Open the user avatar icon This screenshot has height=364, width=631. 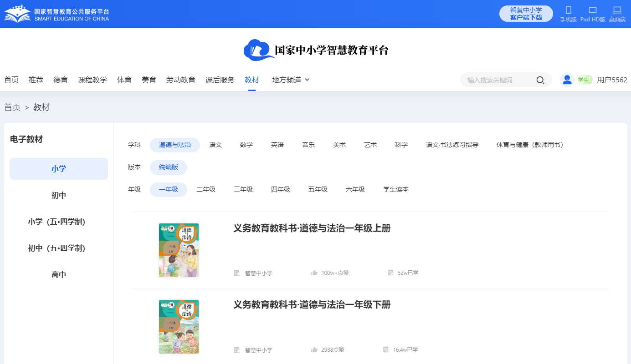[x=567, y=79]
